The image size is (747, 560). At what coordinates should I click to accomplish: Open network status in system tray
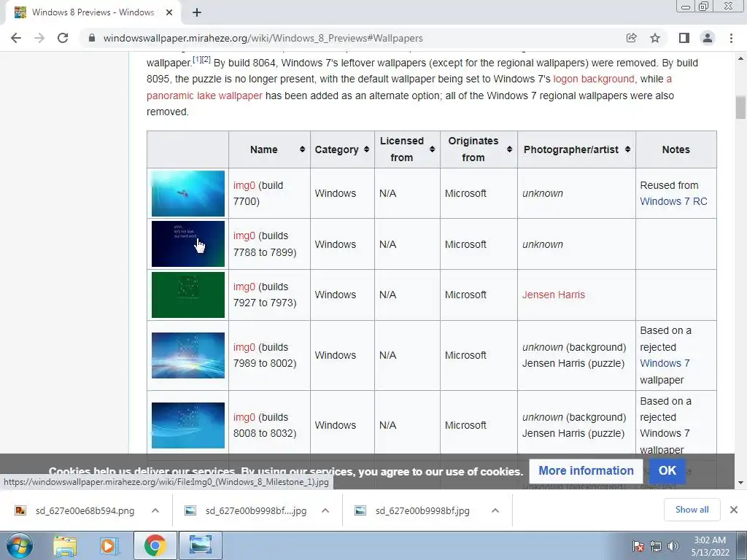[x=656, y=546]
